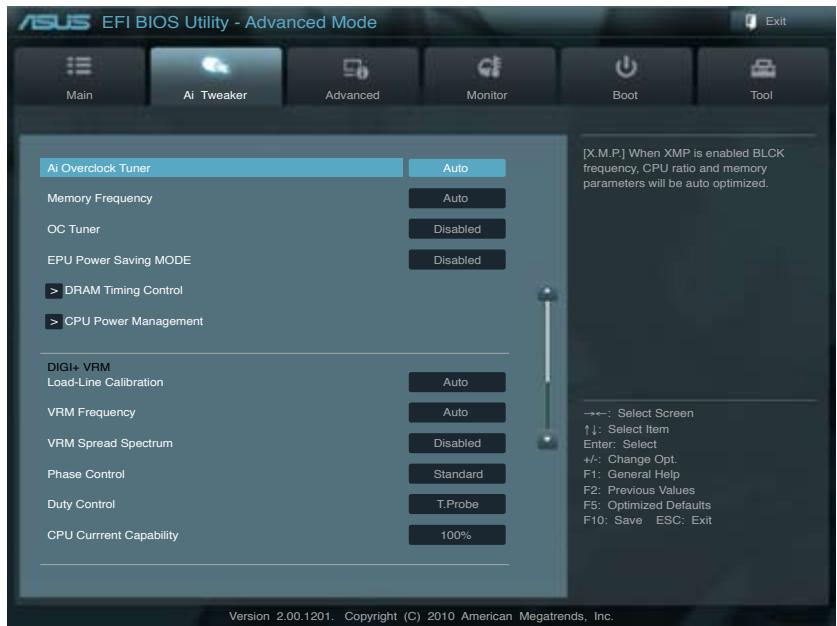
Task: Open CPU Current Capability 100% dropdown
Action: 457,535
